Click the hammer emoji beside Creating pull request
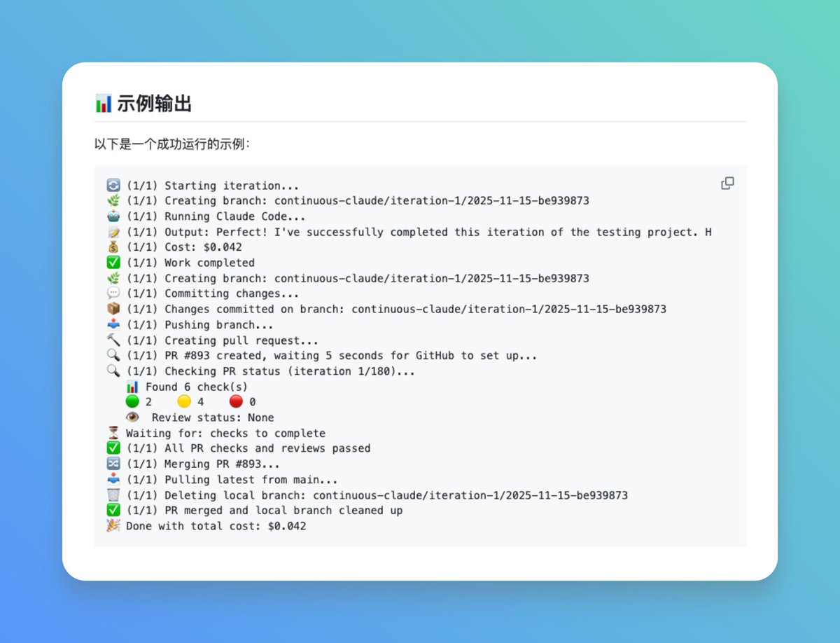Image resolution: width=840 pixels, height=643 pixels. click(113, 340)
